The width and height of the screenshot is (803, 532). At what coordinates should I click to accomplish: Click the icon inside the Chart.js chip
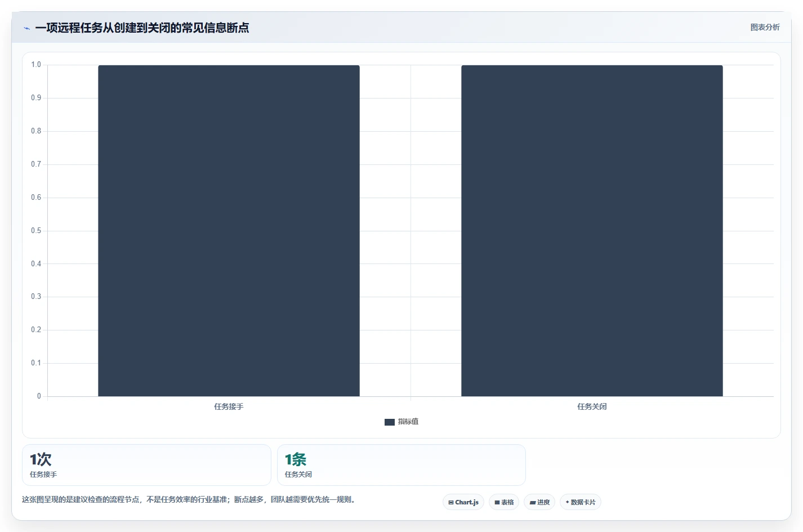coord(451,502)
